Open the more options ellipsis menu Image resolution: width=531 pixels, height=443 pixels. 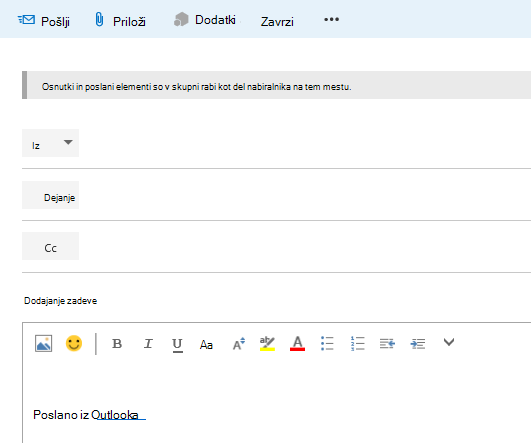pos(331,19)
